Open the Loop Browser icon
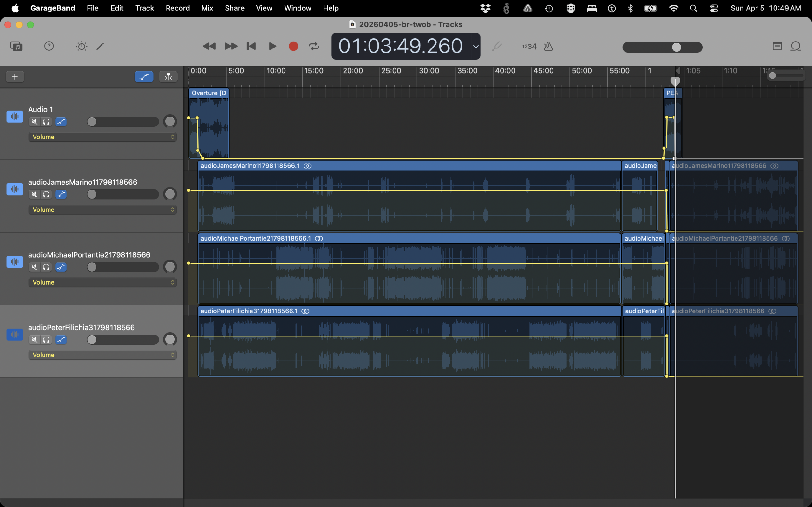812x507 pixels. pos(796,46)
